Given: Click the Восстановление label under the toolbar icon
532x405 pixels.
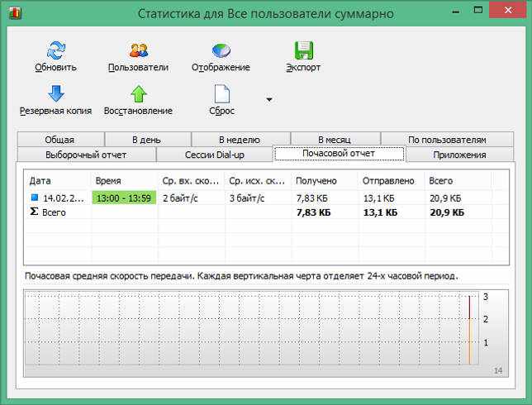Looking at the screenshot, I should [139, 111].
